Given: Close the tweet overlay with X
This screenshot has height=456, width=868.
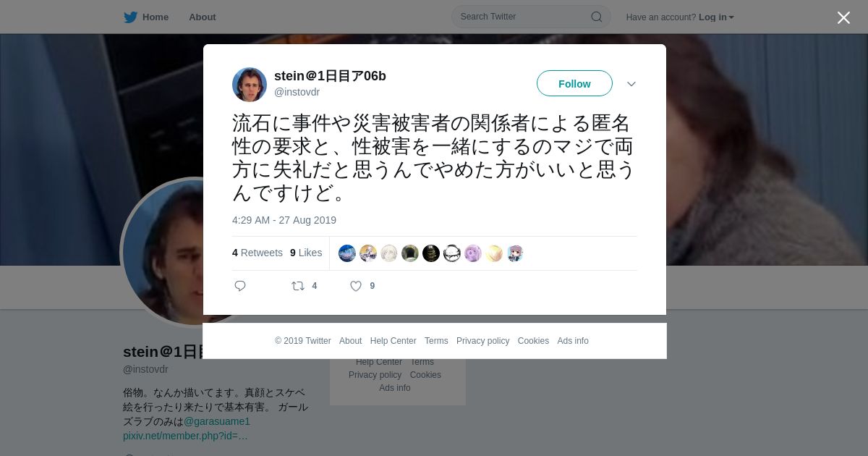Looking at the screenshot, I should pos(843,17).
